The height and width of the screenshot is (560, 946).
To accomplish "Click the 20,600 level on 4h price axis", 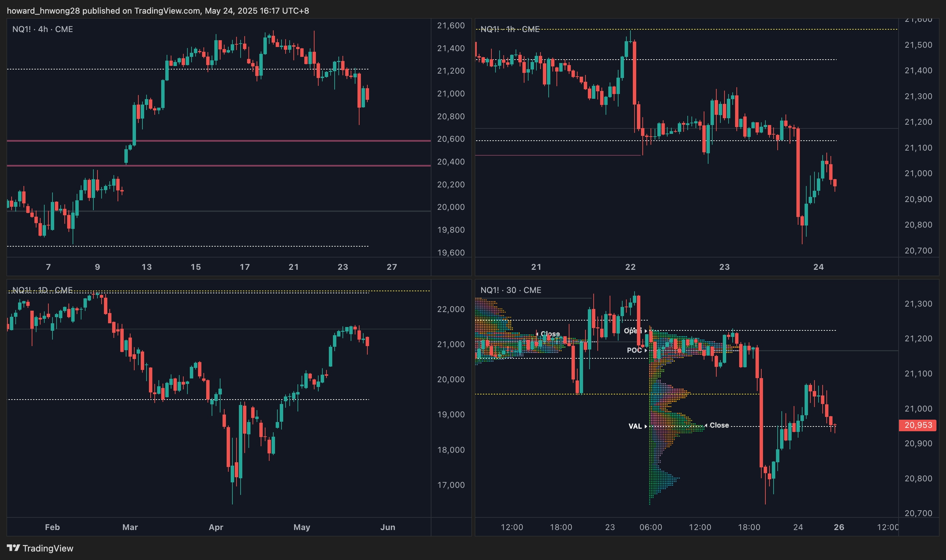I will [x=451, y=139].
